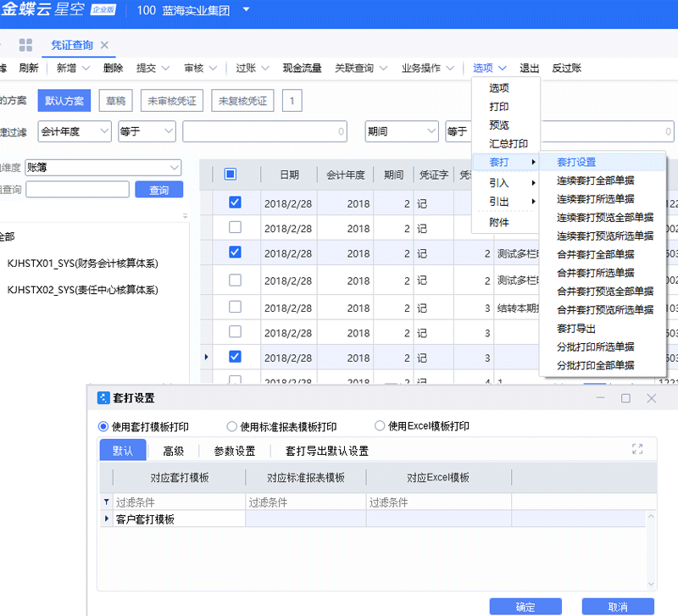Click the query text input beside 查询 button
The image size is (678, 616).
click(77, 189)
